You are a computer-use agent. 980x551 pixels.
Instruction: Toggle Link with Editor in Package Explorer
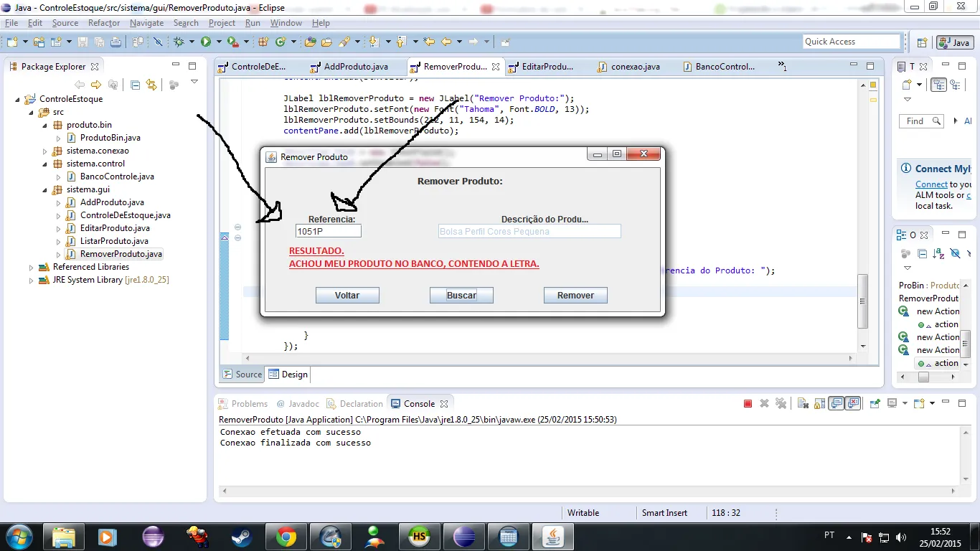pyautogui.click(x=151, y=85)
